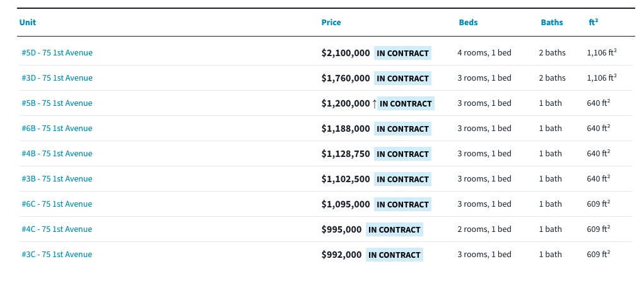
Task: Sort listings by the Unit column header
Action: pyautogui.click(x=28, y=23)
